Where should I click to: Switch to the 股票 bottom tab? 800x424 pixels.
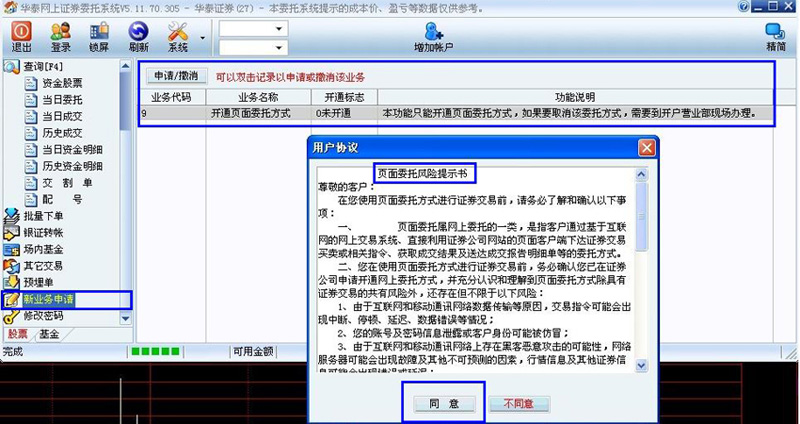pos(18,334)
